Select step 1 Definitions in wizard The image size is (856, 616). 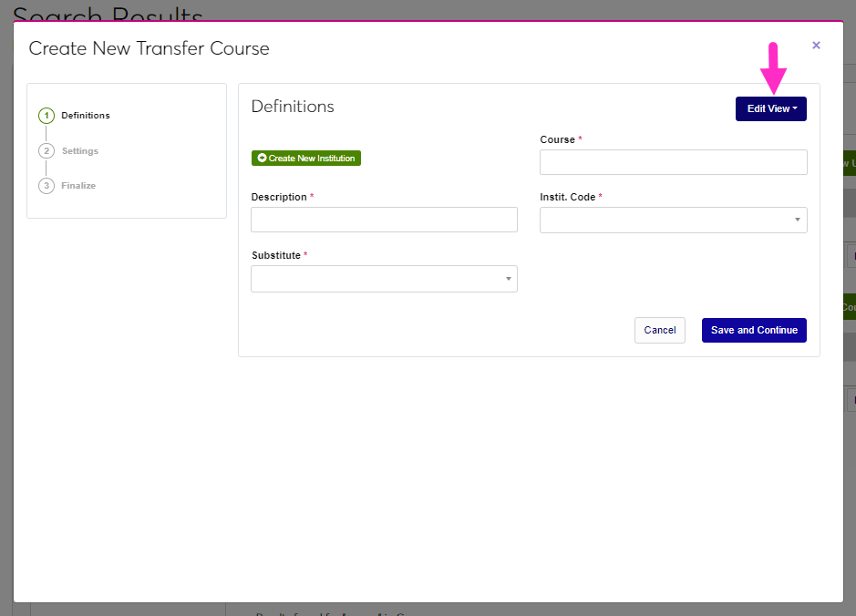(74, 116)
